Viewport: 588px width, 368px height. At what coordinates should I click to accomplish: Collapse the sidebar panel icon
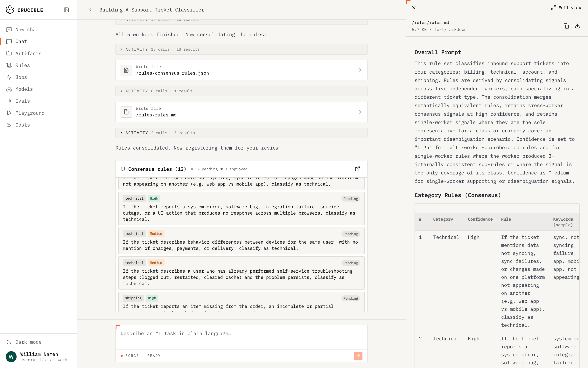[66, 10]
